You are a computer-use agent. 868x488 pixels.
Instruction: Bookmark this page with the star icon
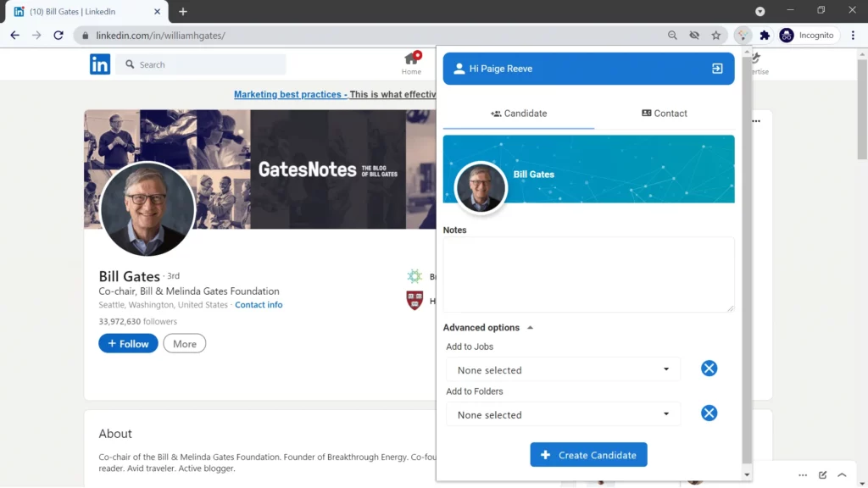tap(716, 36)
